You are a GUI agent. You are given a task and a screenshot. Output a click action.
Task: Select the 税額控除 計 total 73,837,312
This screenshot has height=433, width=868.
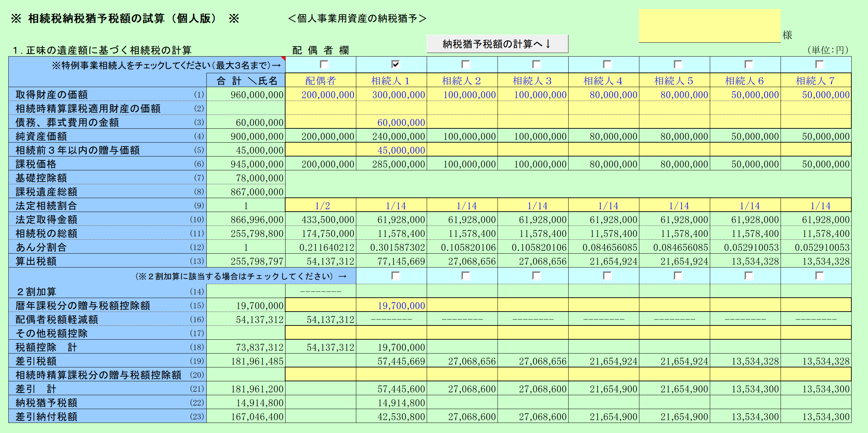click(x=246, y=347)
